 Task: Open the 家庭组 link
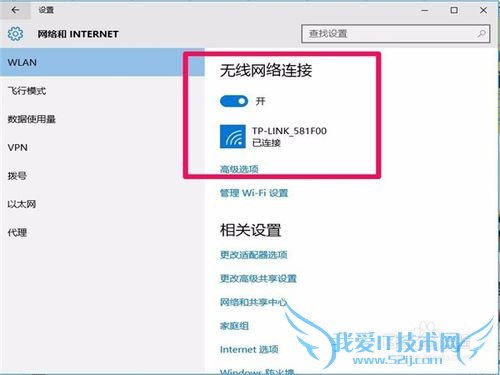(234, 326)
